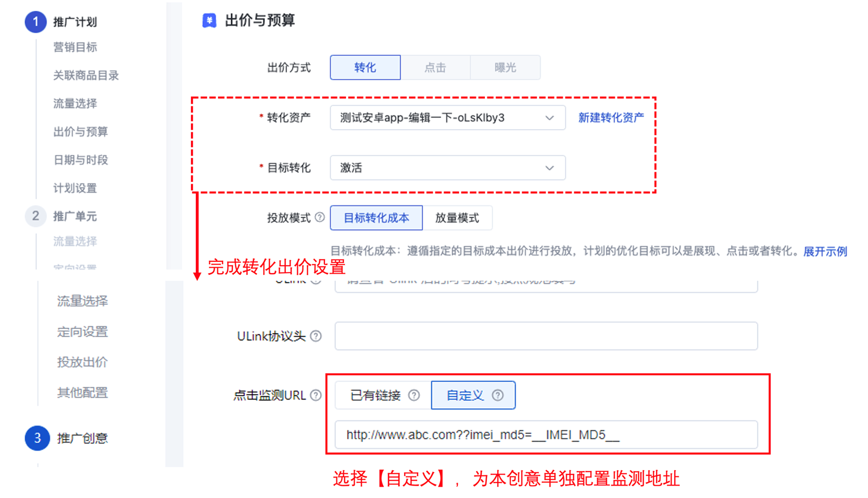Choose 目标转化成本 delivery mode
Image resolution: width=868 pixels, height=498 pixels.
(x=377, y=218)
